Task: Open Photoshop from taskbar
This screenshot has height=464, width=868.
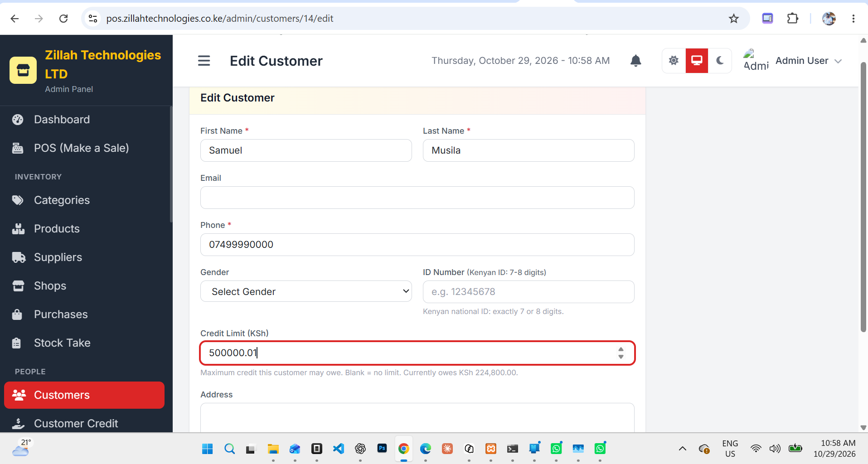Action: click(382, 448)
